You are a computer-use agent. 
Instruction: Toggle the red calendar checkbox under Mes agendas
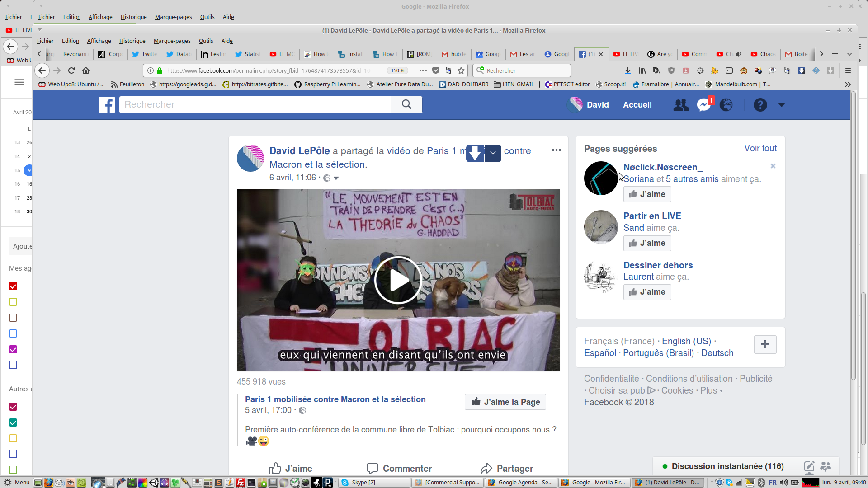click(x=13, y=286)
